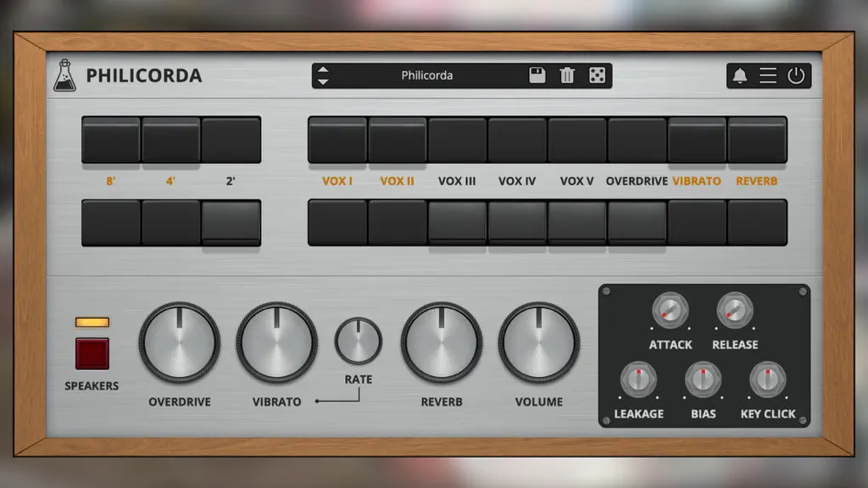Image resolution: width=868 pixels, height=488 pixels.
Task: Click the switch above the VOX I label
Action: 337,140
